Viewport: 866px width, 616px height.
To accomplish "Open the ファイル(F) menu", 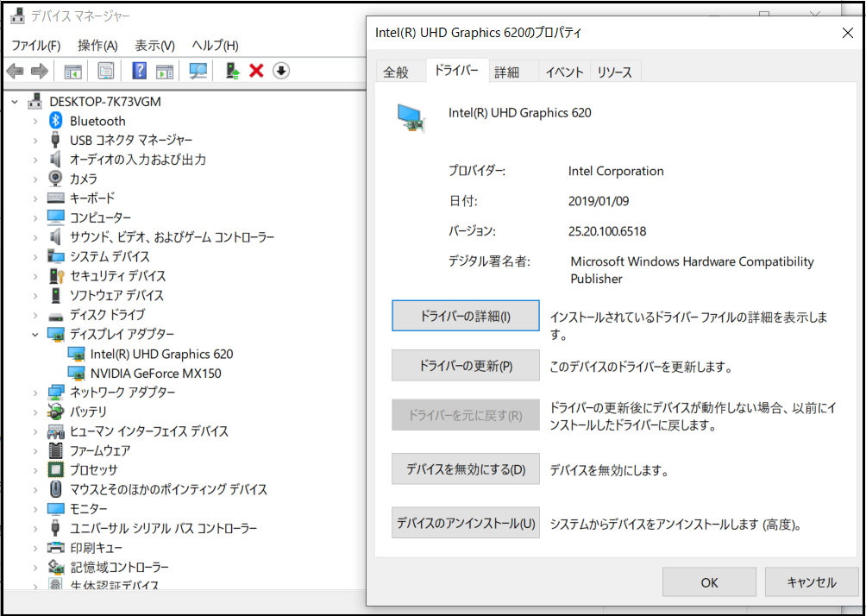I will tap(36, 46).
